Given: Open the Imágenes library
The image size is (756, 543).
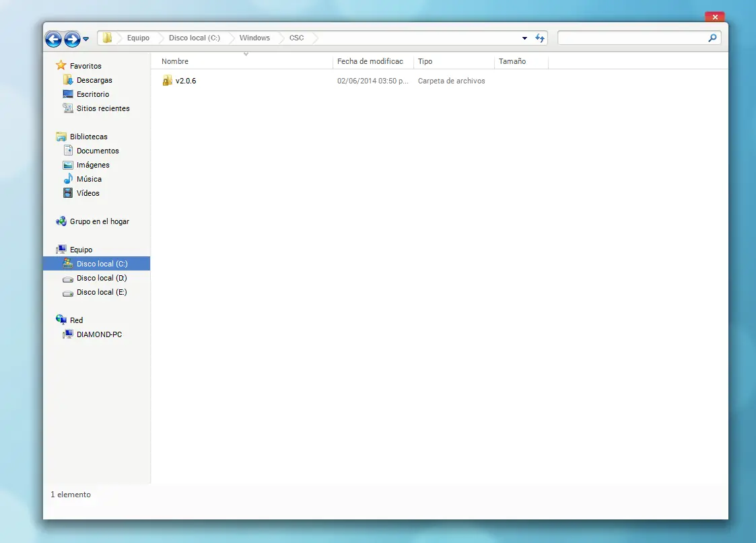Looking at the screenshot, I should (93, 165).
